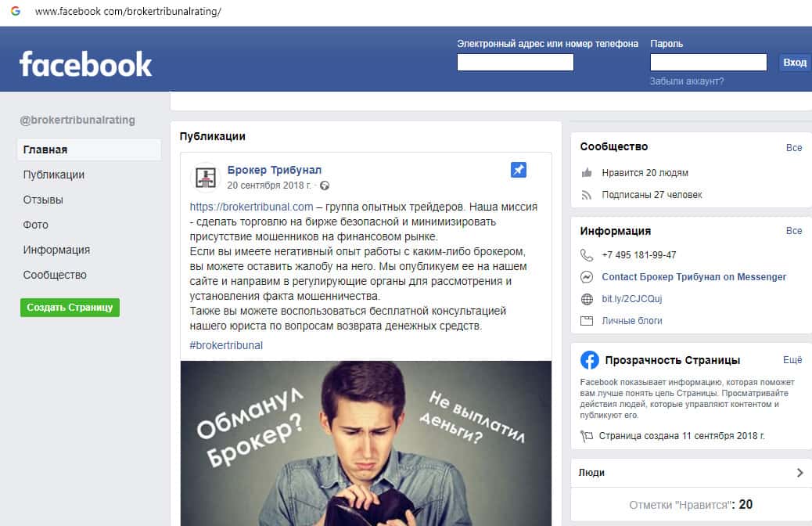812x526 pixels.
Task: Click the Вход login button
Action: (794, 62)
